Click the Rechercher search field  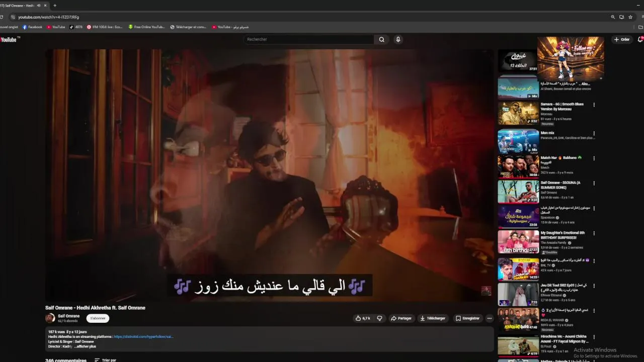coord(309,39)
